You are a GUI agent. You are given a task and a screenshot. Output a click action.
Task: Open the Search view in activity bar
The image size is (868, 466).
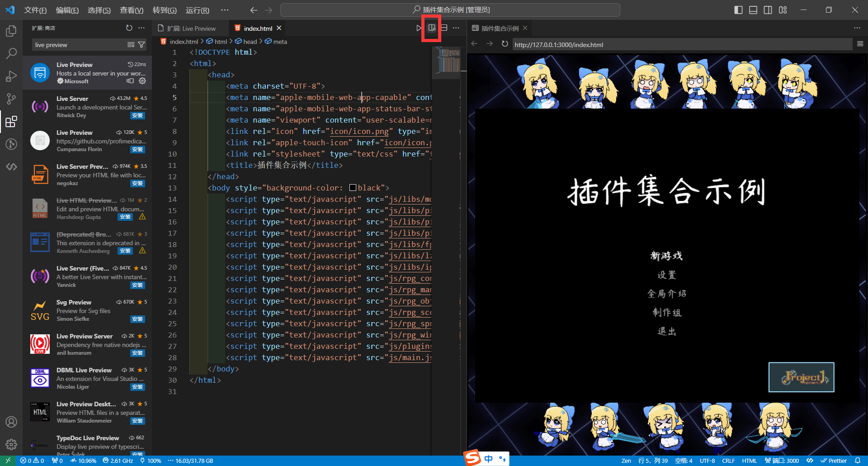coord(11,53)
